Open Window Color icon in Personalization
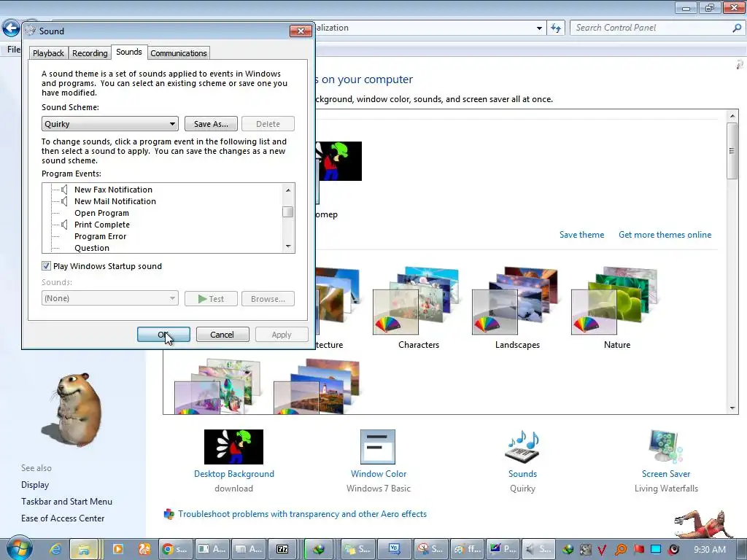This screenshot has width=747, height=560. pos(378,447)
